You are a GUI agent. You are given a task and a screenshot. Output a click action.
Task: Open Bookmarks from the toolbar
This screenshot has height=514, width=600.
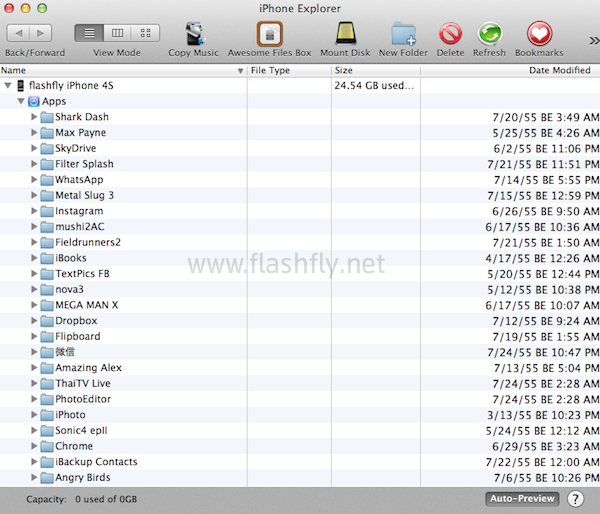pyautogui.click(x=539, y=33)
